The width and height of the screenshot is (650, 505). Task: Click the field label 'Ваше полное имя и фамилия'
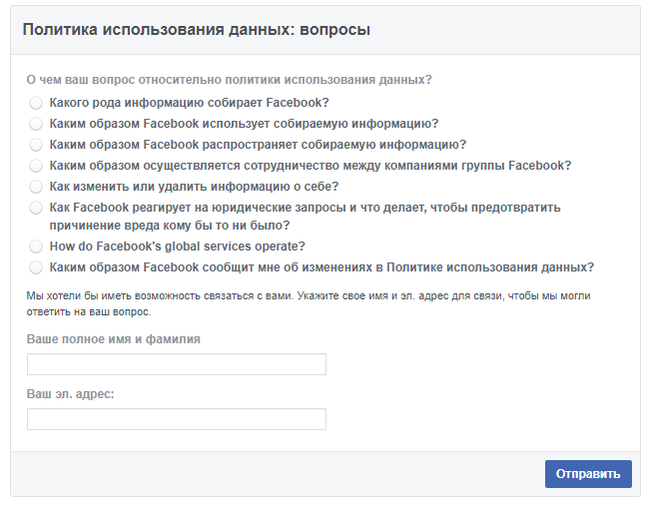pyautogui.click(x=113, y=339)
